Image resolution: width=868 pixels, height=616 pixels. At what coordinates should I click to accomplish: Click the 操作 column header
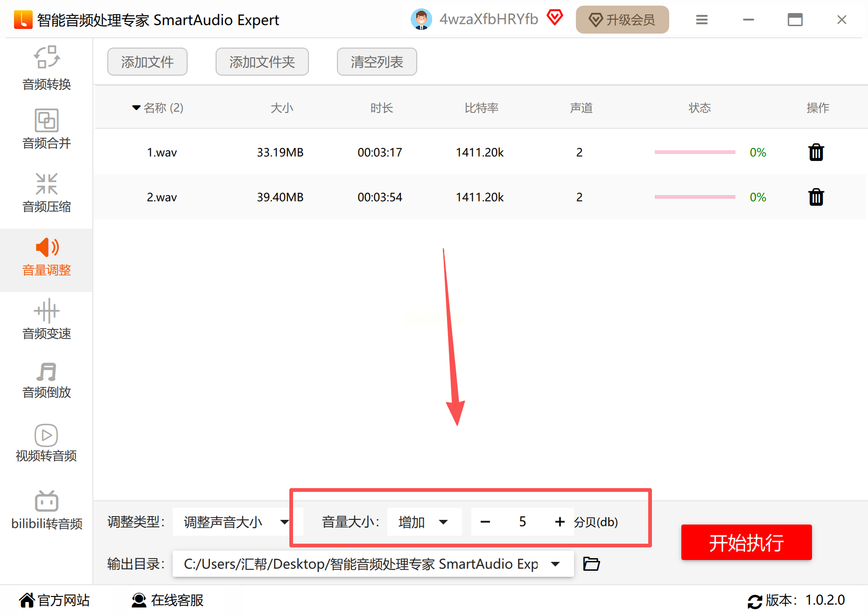[x=818, y=108]
